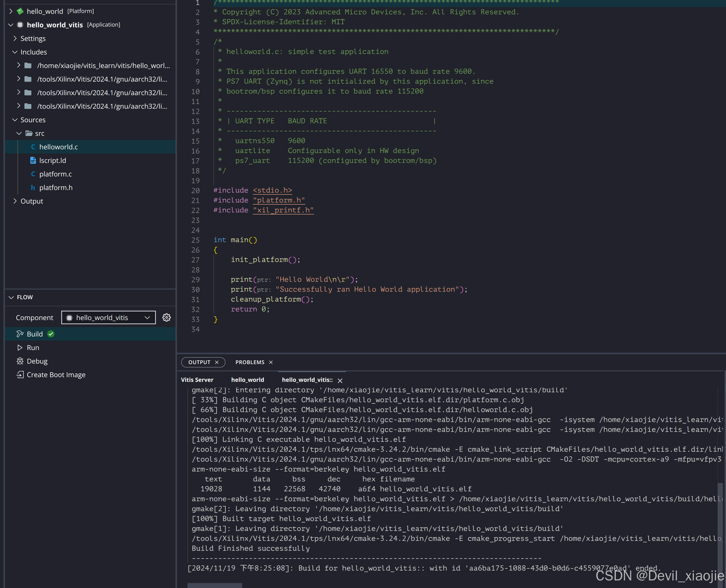
Task: Click the component settings gear icon
Action: coord(166,317)
